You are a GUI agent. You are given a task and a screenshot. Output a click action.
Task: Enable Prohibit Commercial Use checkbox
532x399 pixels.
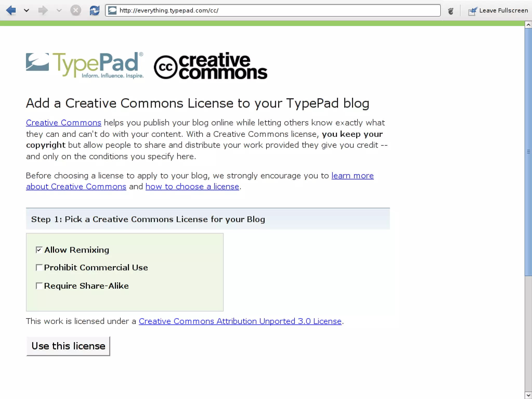click(39, 267)
